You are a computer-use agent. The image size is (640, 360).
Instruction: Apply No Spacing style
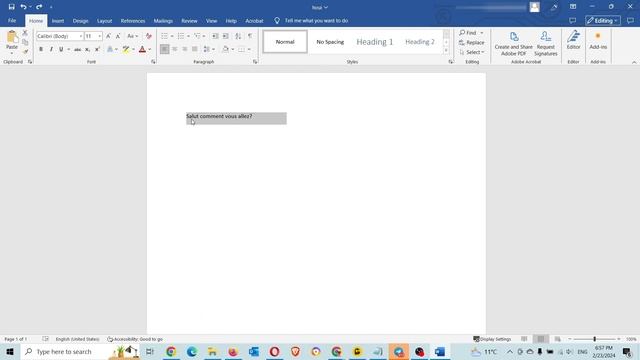click(x=330, y=42)
